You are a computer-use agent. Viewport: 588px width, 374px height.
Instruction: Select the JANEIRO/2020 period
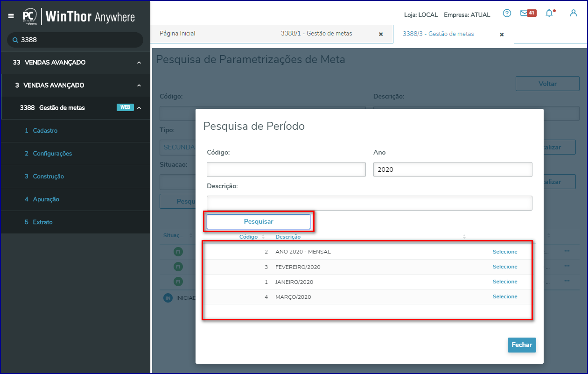coord(505,282)
